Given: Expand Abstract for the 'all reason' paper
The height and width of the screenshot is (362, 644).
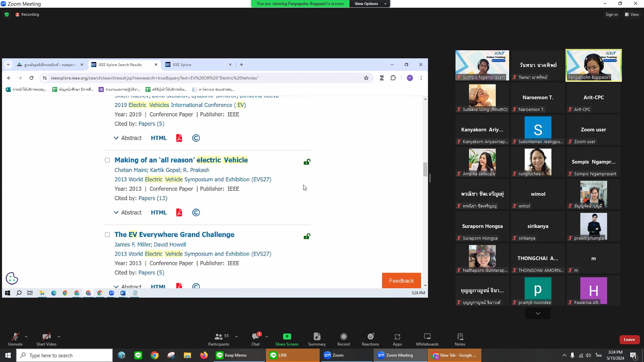Looking at the screenshot, I should tap(128, 213).
